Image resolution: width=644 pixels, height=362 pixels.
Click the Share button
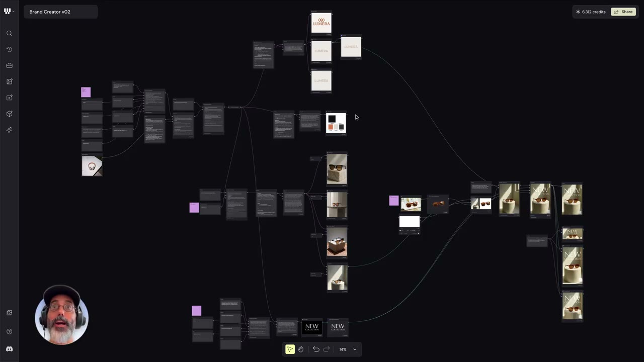click(623, 12)
